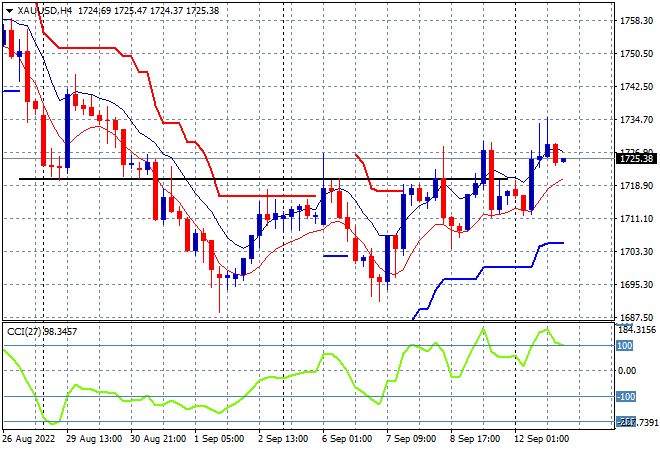Click the 1687.50 price scale value
This screenshot has width=660, height=450.
(636, 317)
